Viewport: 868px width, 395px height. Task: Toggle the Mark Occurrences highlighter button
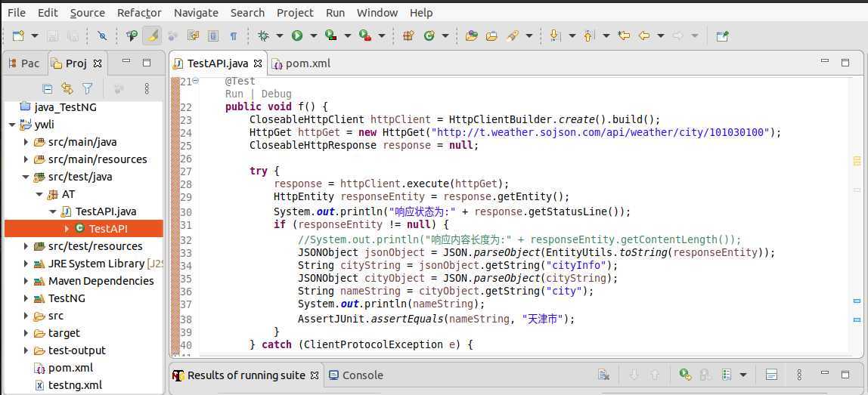(152, 36)
